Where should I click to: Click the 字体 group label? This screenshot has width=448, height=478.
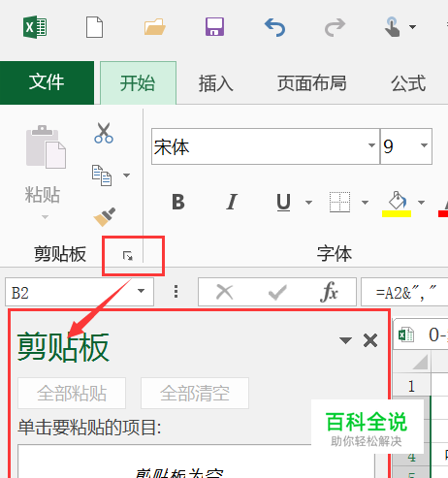[x=335, y=254]
